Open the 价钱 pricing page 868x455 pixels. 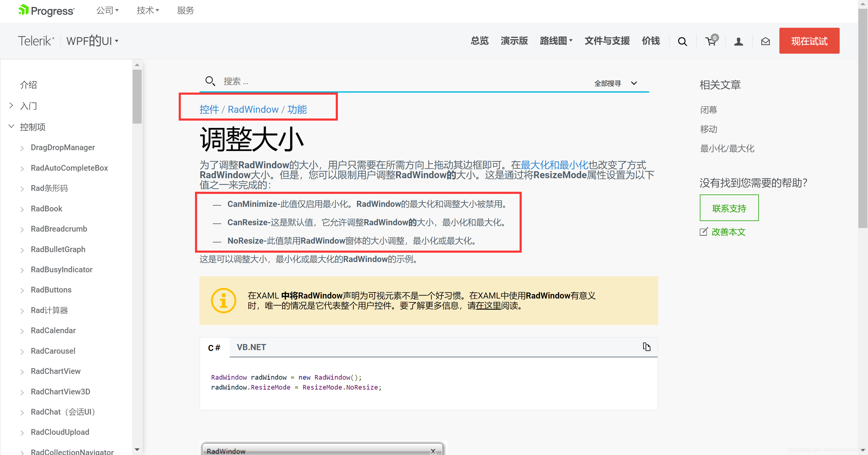(651, 41)
